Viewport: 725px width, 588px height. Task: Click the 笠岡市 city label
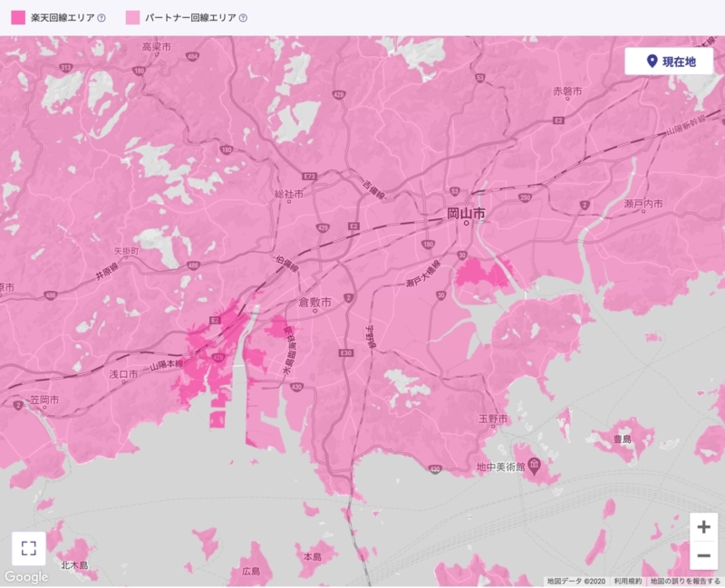click(x=44, y=400)
